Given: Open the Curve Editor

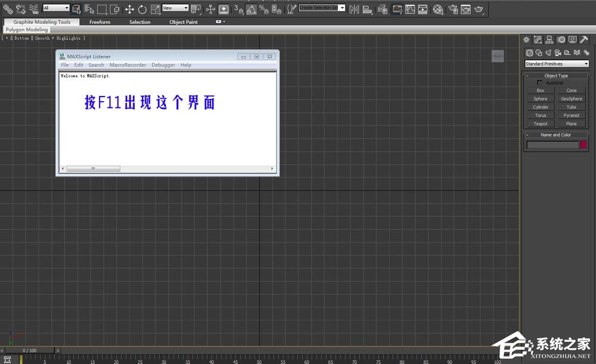Looking at the screenshot, I should coord(410,9).
